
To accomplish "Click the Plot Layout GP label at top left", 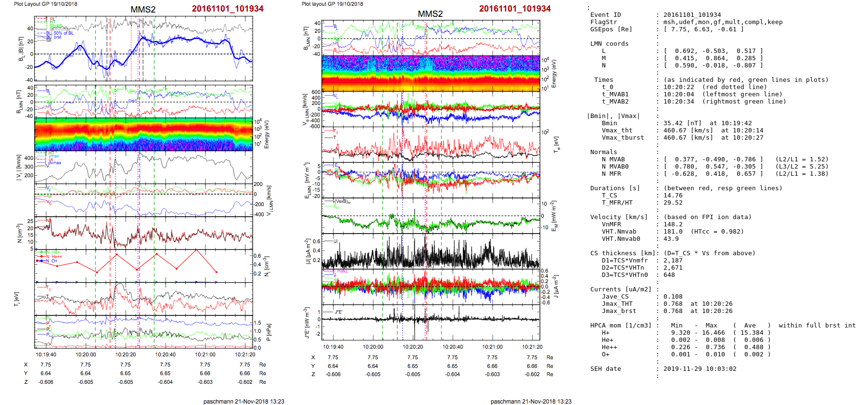I will (45, 4).
